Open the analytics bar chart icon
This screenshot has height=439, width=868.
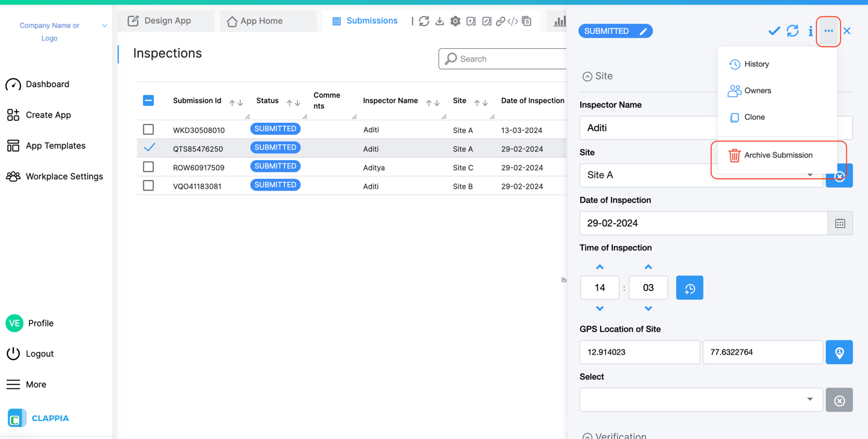tap(559, 22)
